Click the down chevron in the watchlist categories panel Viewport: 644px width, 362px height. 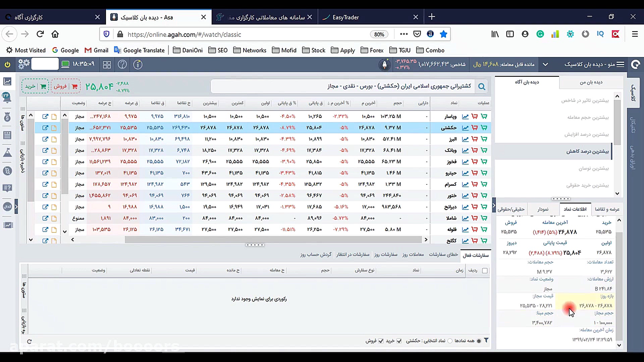617,194
